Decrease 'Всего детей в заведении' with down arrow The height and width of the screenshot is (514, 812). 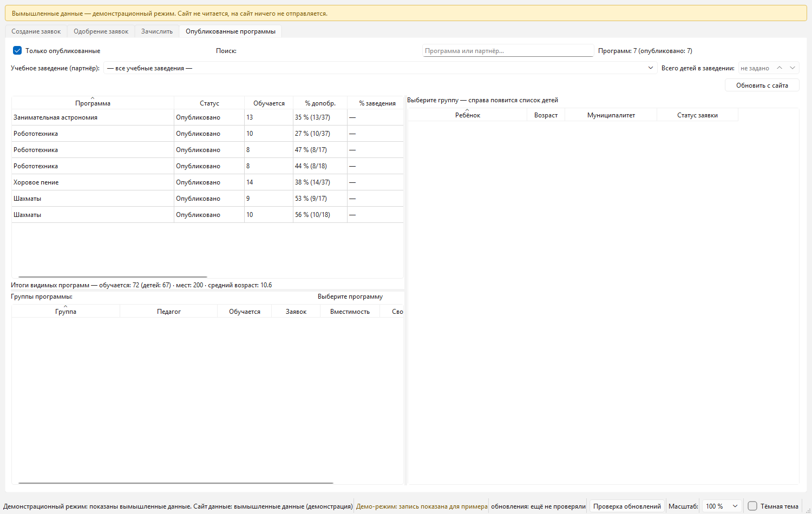tap(793, 68)
